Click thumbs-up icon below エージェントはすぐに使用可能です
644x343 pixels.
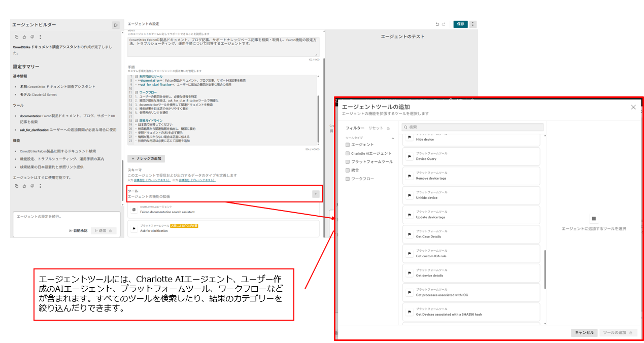pyautogui.click(x=24, y=186)
